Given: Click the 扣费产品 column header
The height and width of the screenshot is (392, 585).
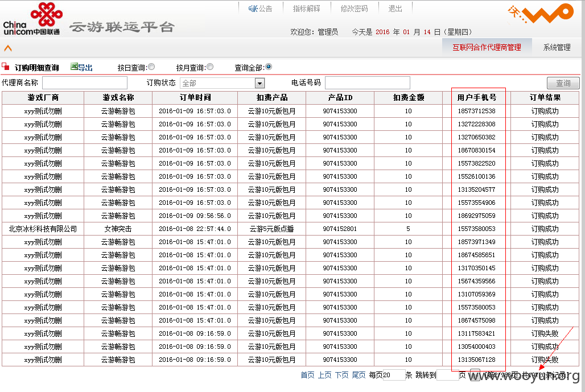Looking at the screenshot, I should click(x=272, y=98).
